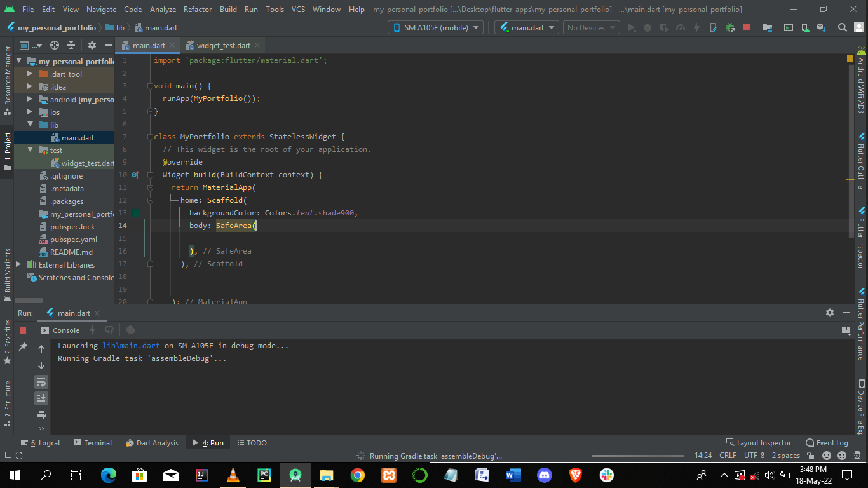The image size is (868, 488).
Task: Open the AVD Manager icon
Action: click(x=805, y=28)
